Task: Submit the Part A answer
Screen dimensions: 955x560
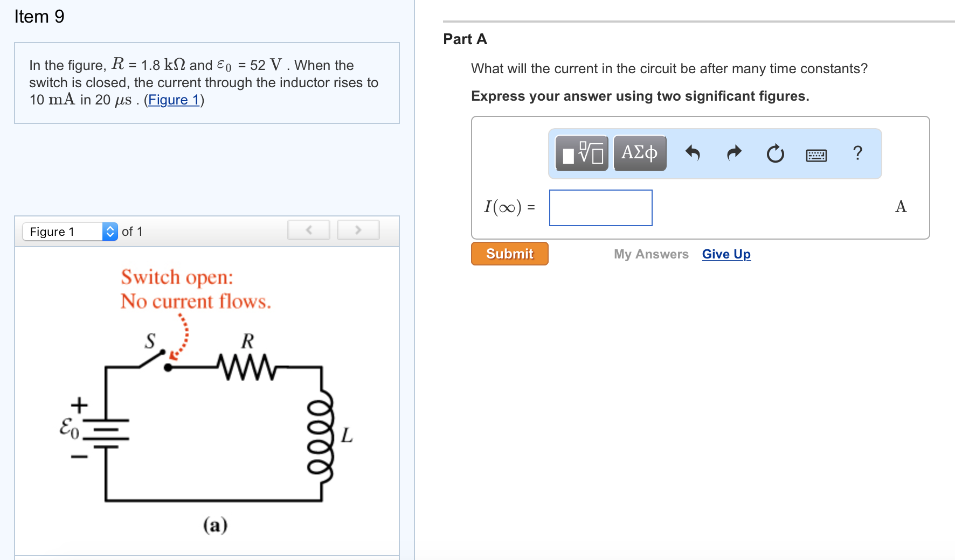Action: point(509,253)
